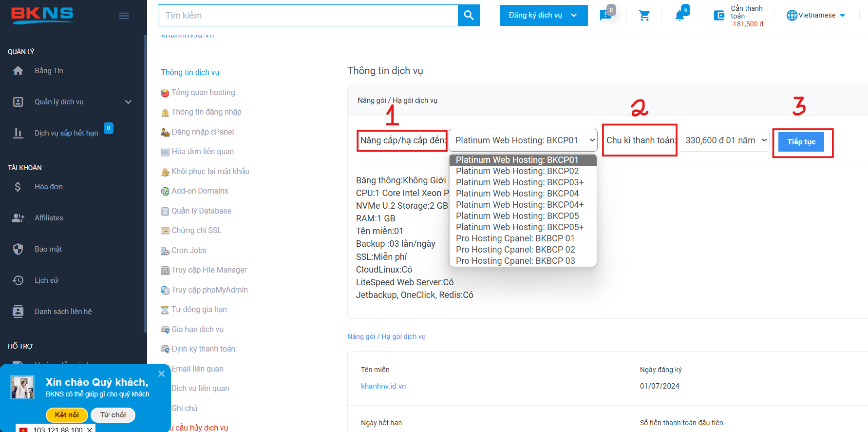Click the Affiliates people icon

(x=18, y=218)
